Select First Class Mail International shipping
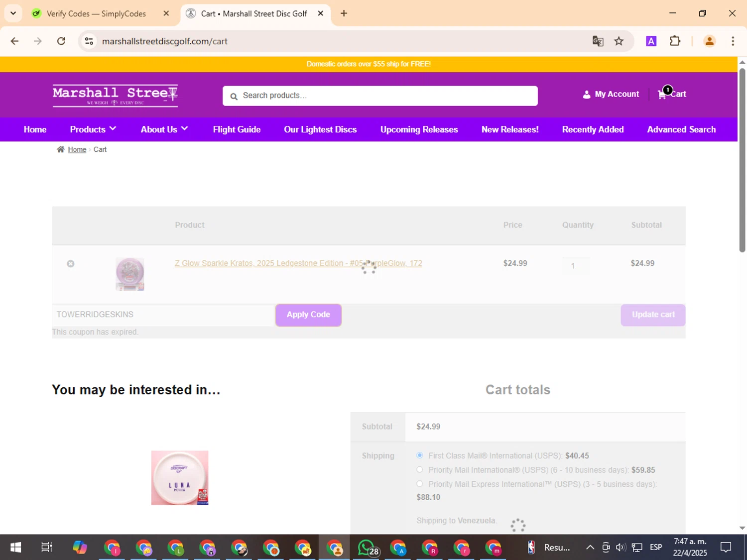The image size is (747, 560). (x=420, y=455)
